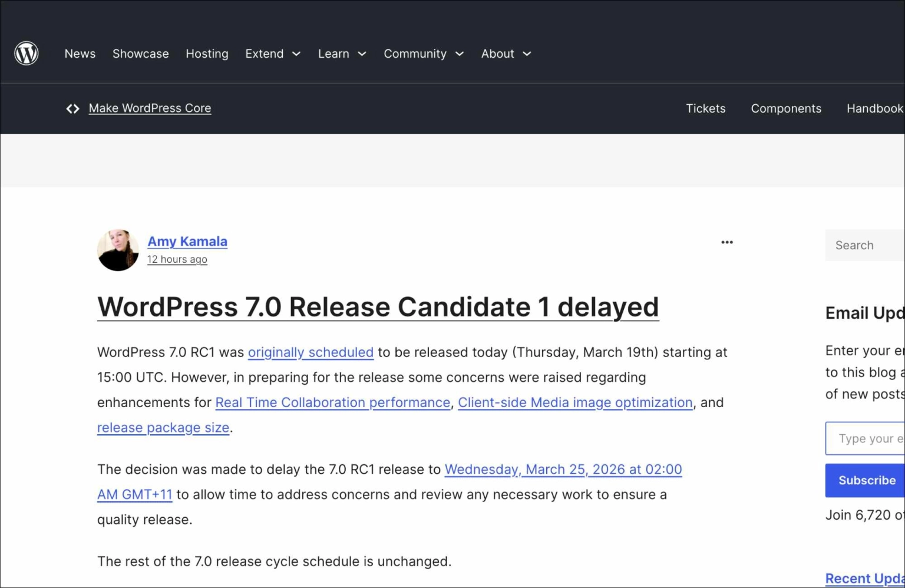
Task: Click the Extend menu label
Action: coord(265,54)
